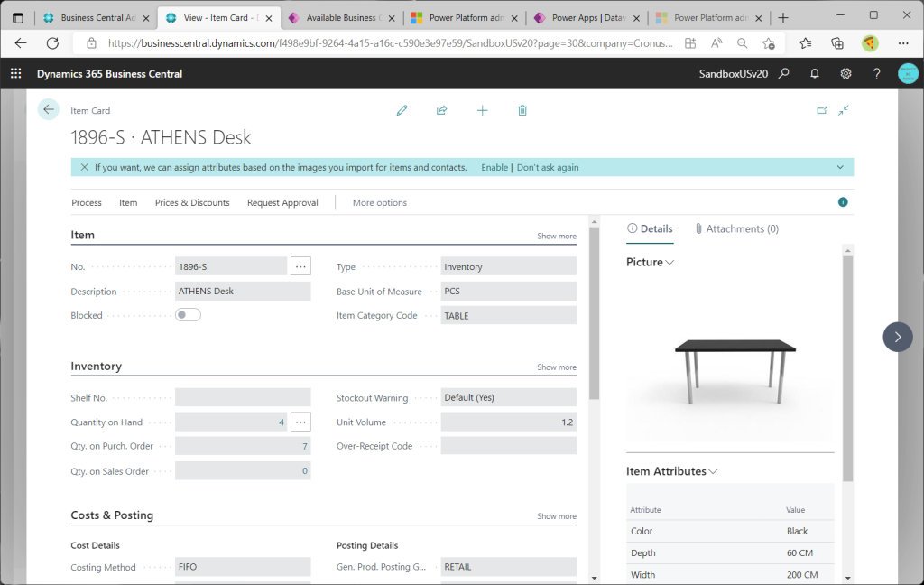Switch to the Details factbox tab
The image size is (924, 585).
pyautogui.click(x=650, y=228)
